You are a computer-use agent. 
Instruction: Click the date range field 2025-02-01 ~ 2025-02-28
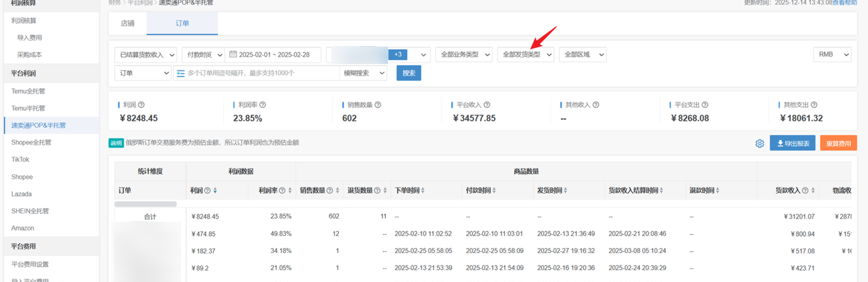(274, 55)
